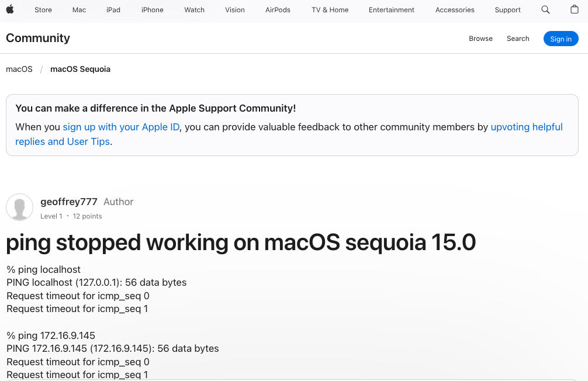The width and height of the screenshot is (588, 381).
Task: Go to the macOS breadcrumb link
Action: click(x=19, y=69)
